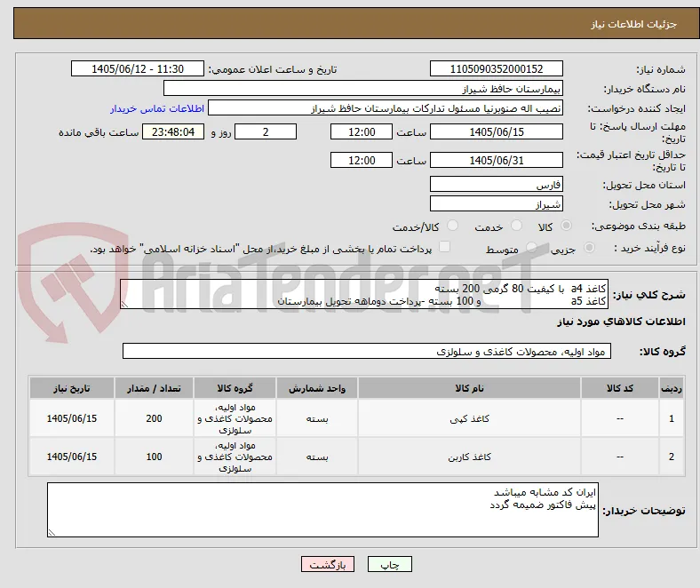
Task: Click the remaining time 23:48:04 field
Action: coord(173,131)
